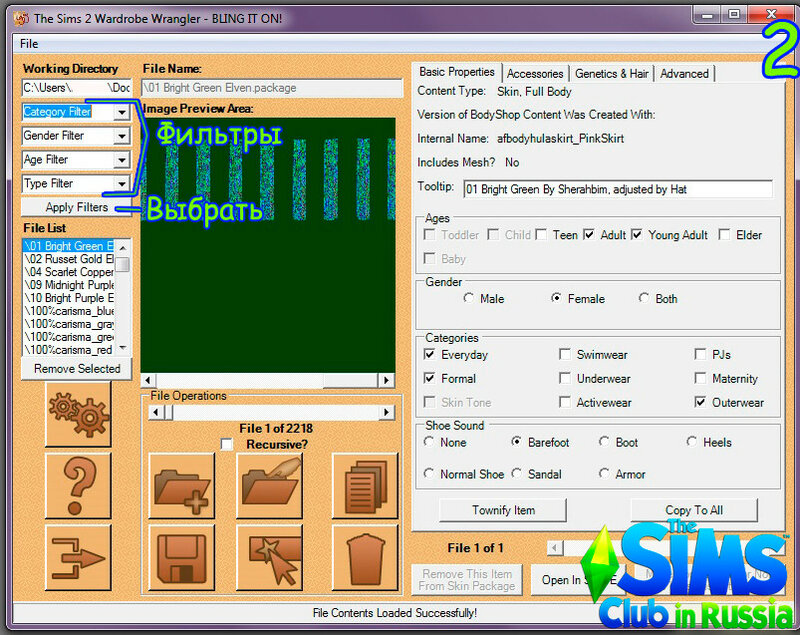Image resolution: width=800 pixels, height=635 pixels.
Task: Switch to the Advanced tab
Action: pyautogui.click(x=684, y=74)
